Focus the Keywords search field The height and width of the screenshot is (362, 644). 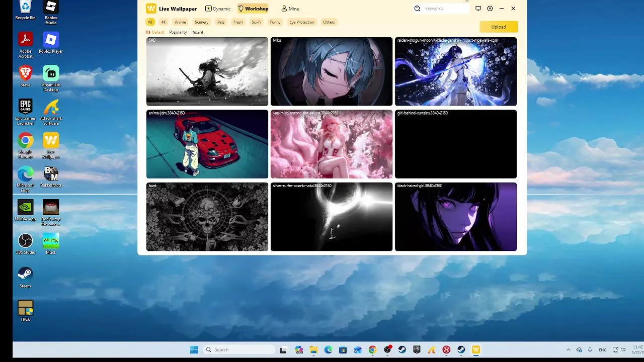point(445,9)
